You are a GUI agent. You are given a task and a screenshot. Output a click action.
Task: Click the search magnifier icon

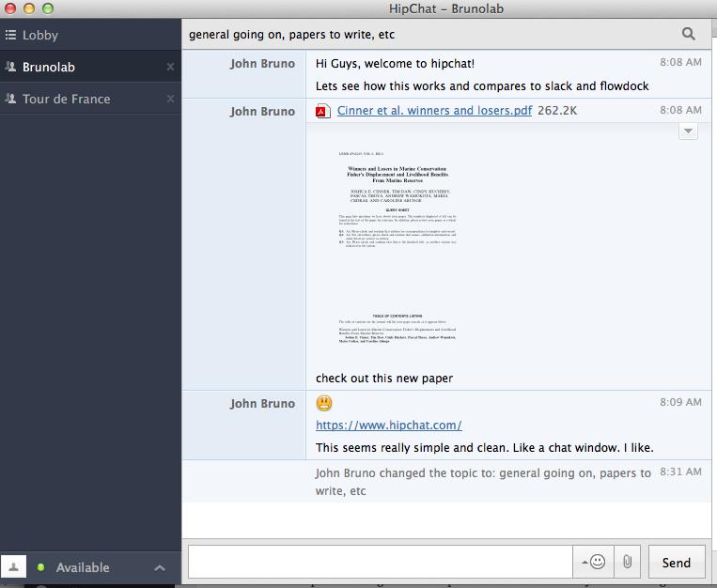click(689, 34)
